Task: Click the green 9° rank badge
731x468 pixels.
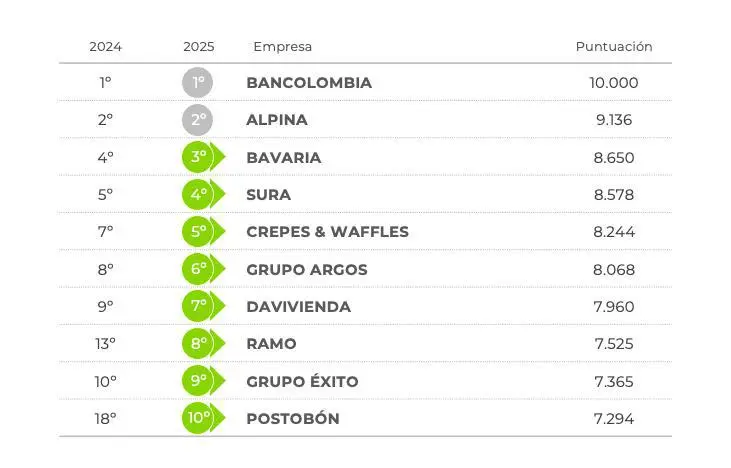Action: point(199,381)
